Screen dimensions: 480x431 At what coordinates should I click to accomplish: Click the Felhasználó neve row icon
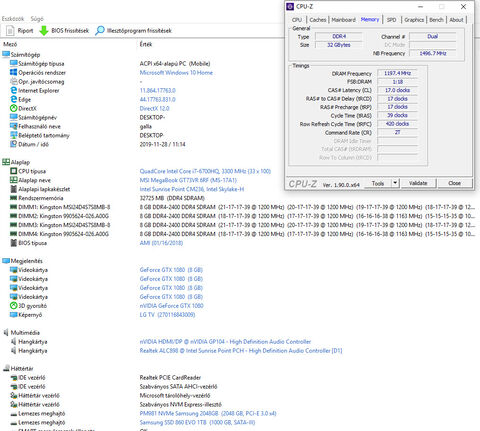(14, 126)
